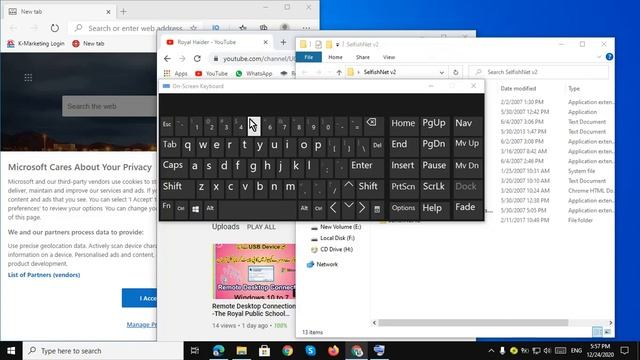Open Task View on the taskbar
640x360 pixels.
tap(195, 351)
